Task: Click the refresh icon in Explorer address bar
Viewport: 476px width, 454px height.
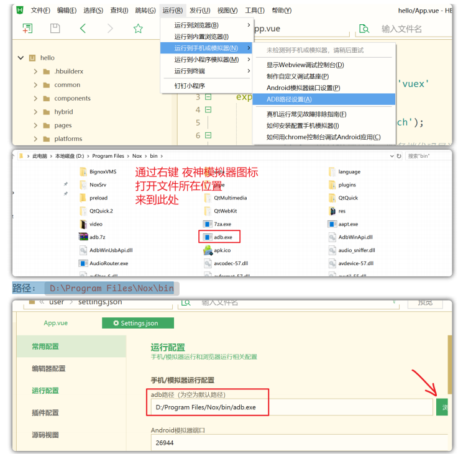Action: [x=399, y=156]
